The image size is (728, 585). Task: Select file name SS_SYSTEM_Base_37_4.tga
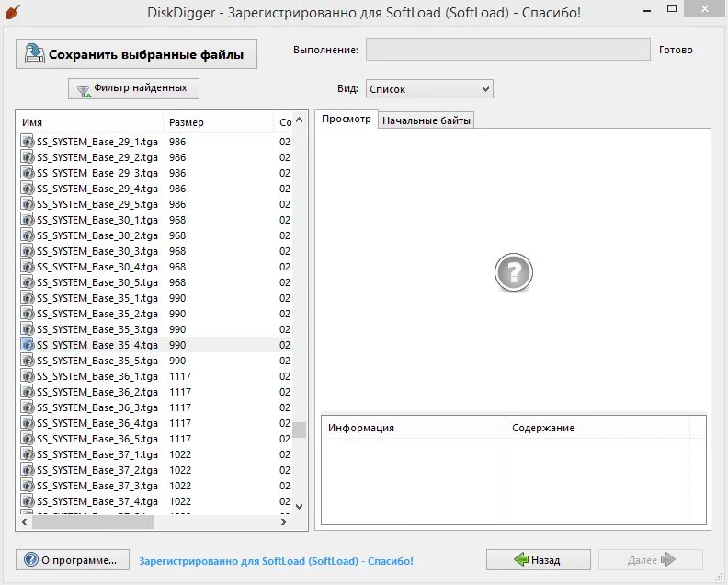(97, 501)
